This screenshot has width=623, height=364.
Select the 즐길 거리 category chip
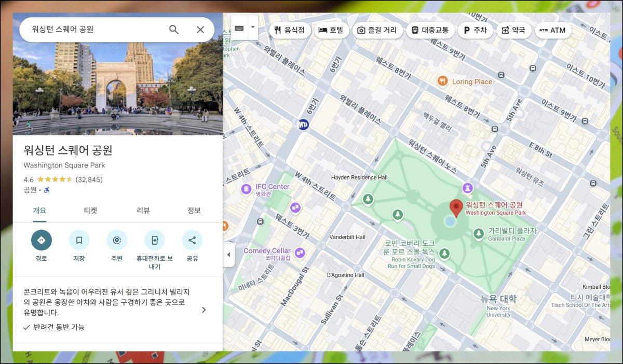(377, 30)
